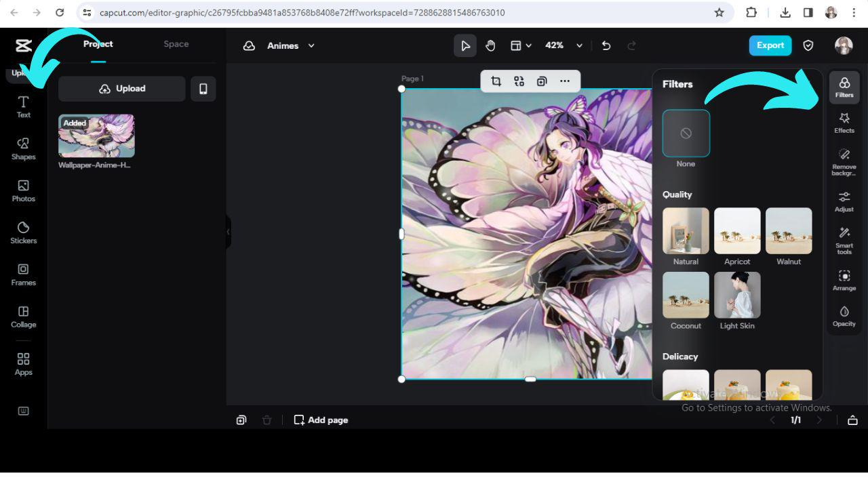Duplicate the current page icon
The image size is (868, 488).
(241, 420)
